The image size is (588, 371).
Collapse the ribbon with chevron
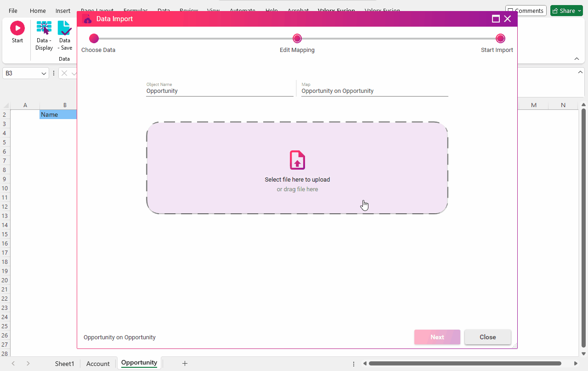577,59
